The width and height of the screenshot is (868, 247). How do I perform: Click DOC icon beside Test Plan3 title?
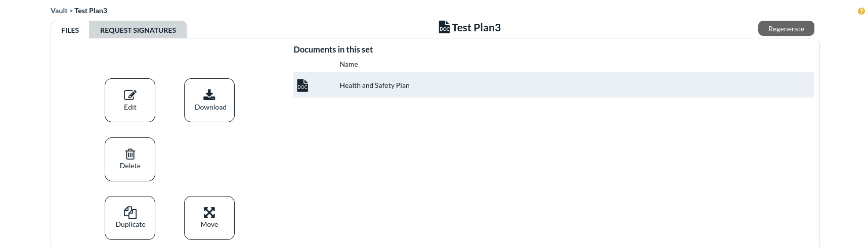444,27
